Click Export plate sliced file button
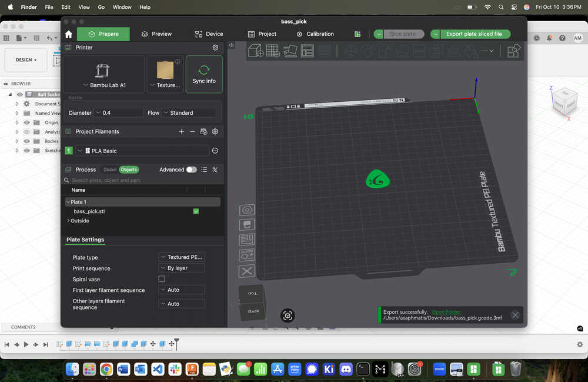The width and height of the screenshot is (588, 382). click(473, 34)
